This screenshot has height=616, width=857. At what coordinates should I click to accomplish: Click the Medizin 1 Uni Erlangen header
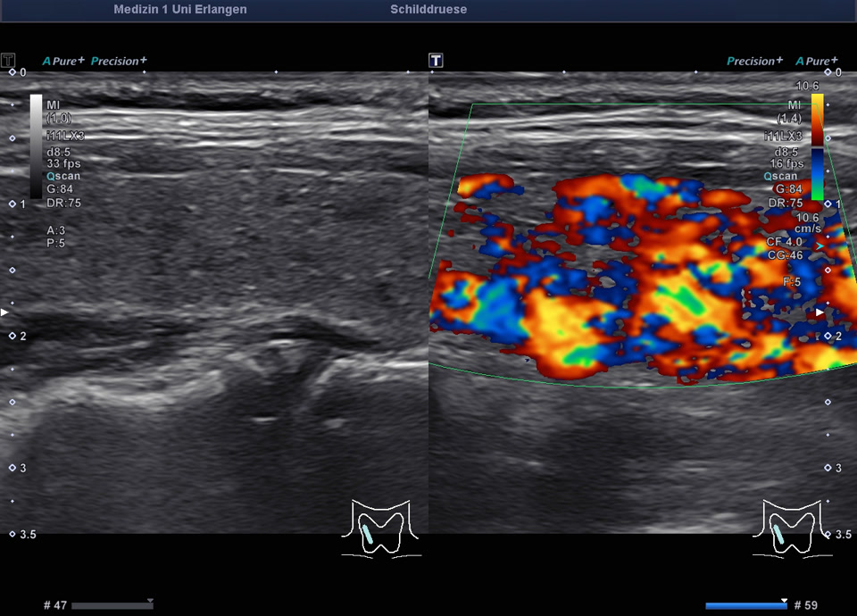pyautogui.click(x=180, y=10)
